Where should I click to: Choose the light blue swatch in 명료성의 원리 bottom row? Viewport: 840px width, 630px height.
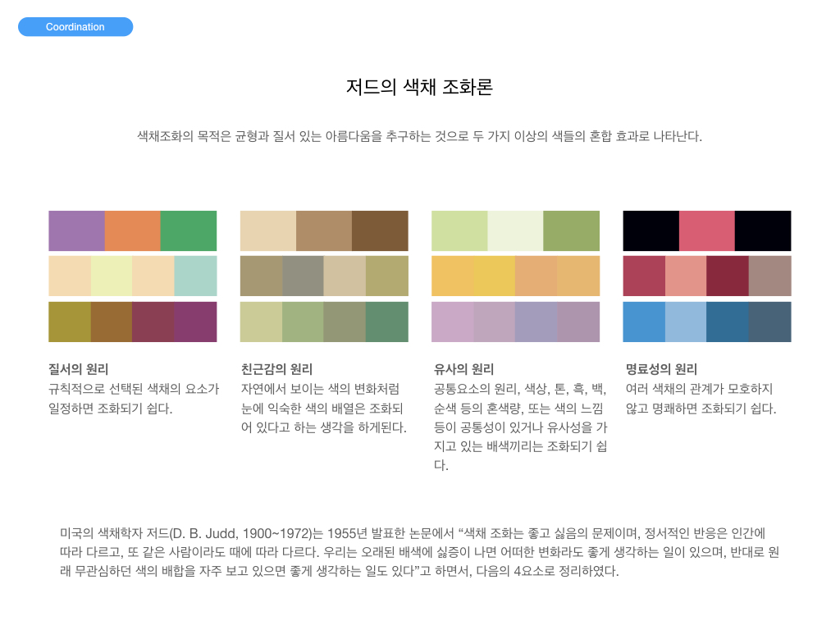pyautogui.click(x=686, y=322)
